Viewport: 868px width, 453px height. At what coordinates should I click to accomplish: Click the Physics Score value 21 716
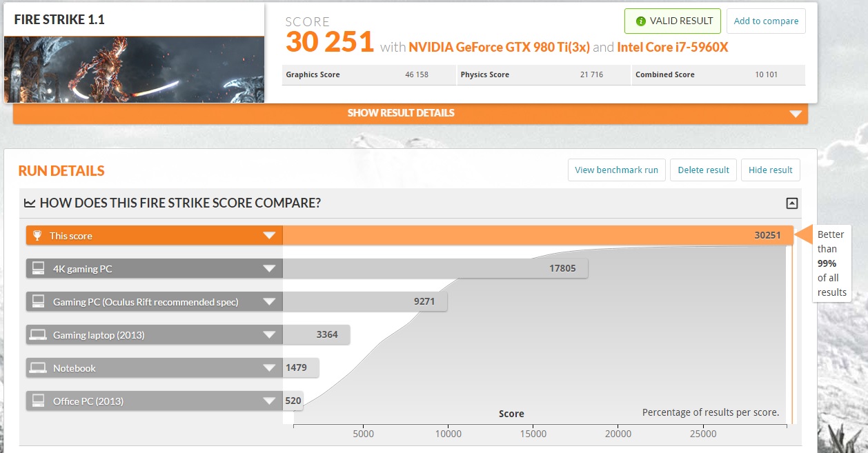(x=591, y=74)
